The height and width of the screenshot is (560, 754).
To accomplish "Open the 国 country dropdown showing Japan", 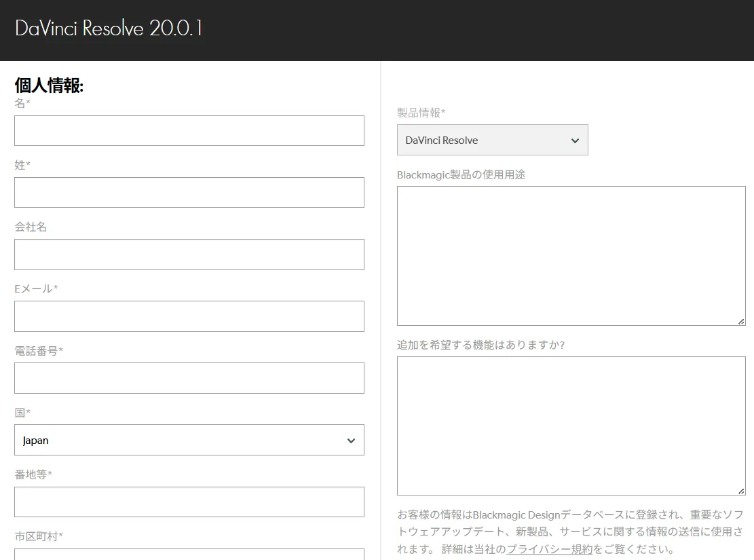I will tap(189, 440).
